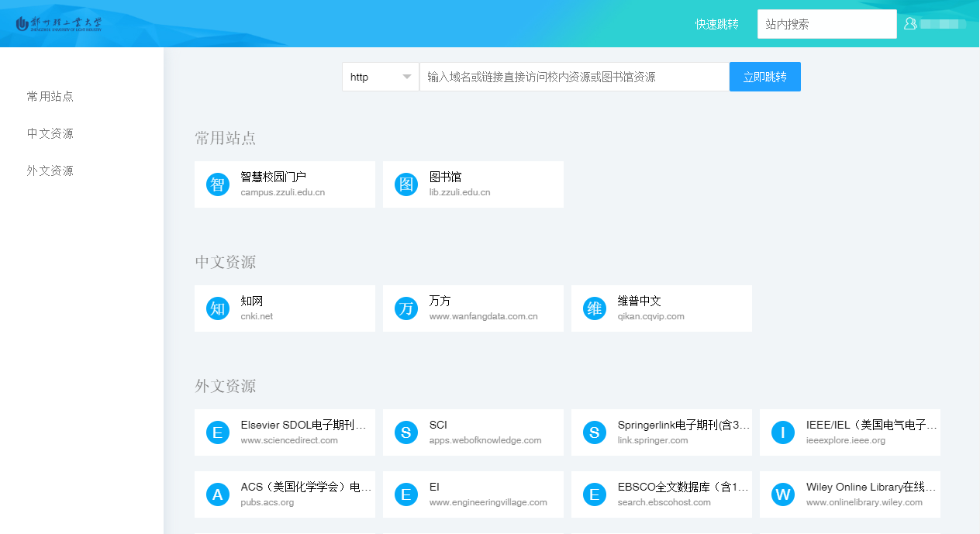Click the IEEE/IEL round I icon
Viewport: 980px width, 534px height.
click(783, 432)
